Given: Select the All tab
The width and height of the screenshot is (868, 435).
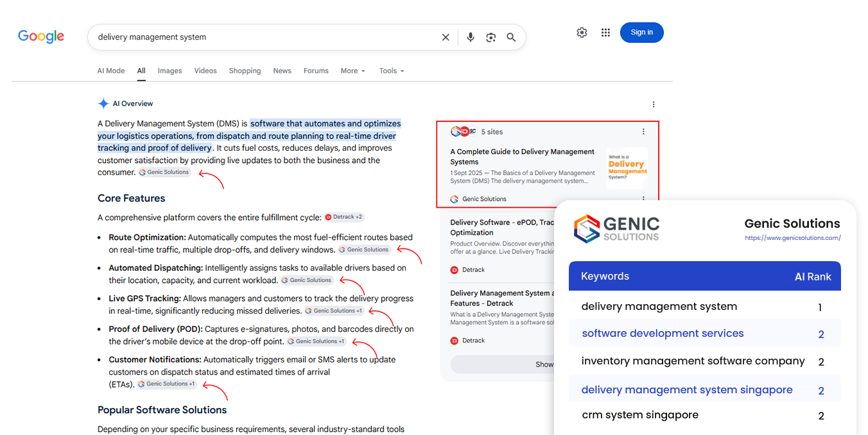Looking at the screenshot, I should pyautogui.click(x=141, y=71).
